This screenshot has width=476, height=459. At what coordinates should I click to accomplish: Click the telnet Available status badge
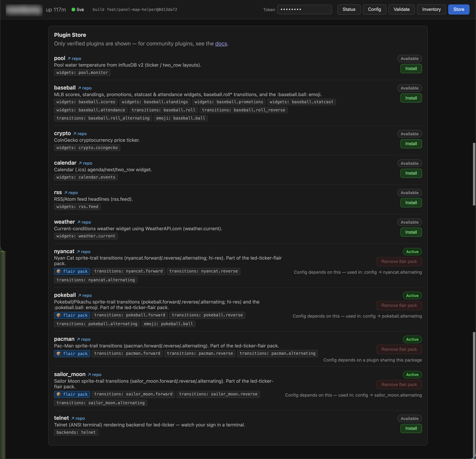(x=409, y=419)
